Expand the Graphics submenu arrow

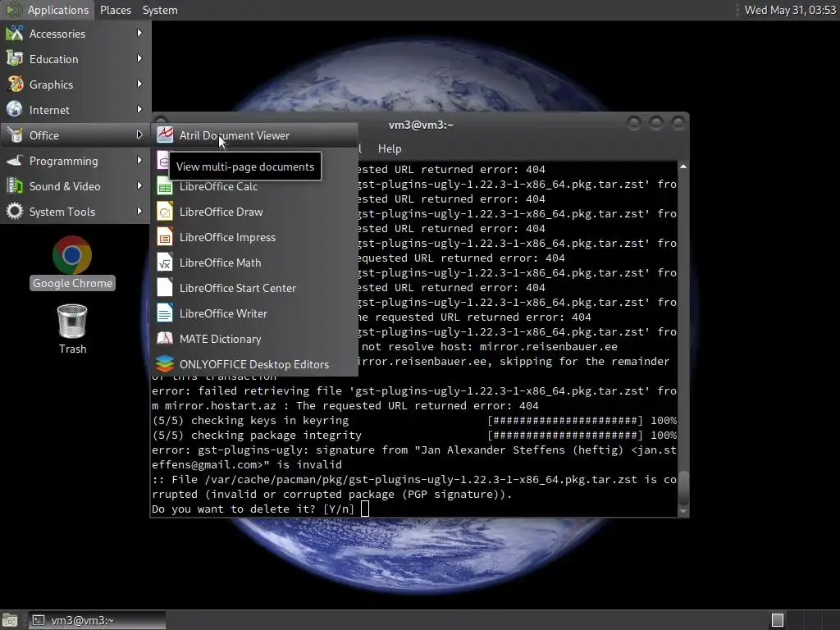pyautogui.click(x=139, y=84)
